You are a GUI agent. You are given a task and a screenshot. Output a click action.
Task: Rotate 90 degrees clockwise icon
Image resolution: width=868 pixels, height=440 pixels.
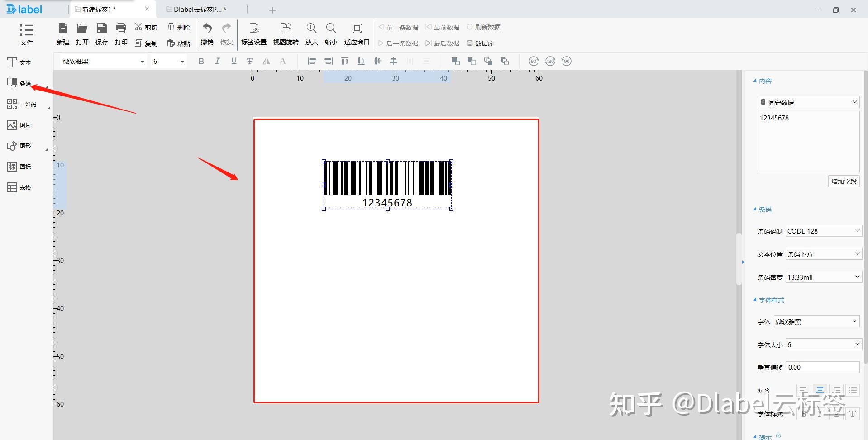[534, 61]
